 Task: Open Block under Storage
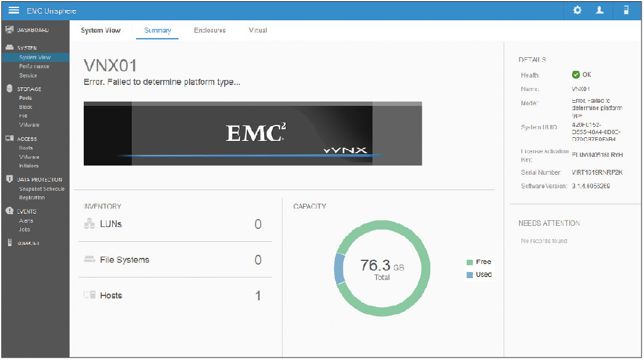(x=25, y=107)
